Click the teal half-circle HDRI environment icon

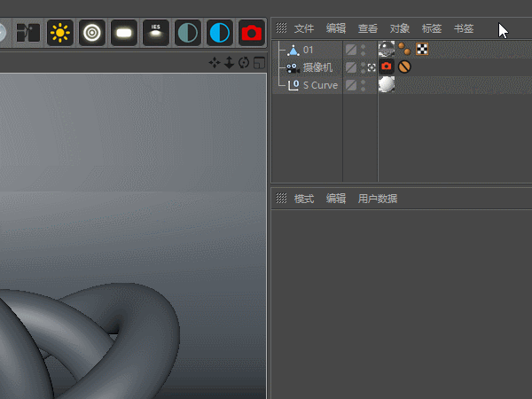[188, 33]
